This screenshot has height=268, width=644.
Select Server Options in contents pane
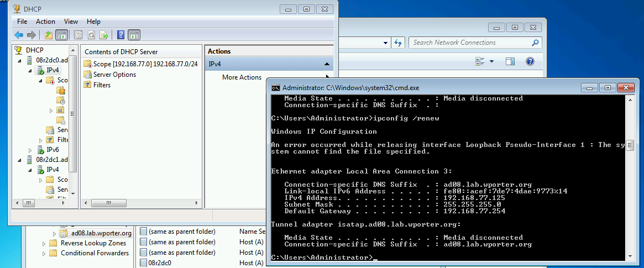pos(110,74)
